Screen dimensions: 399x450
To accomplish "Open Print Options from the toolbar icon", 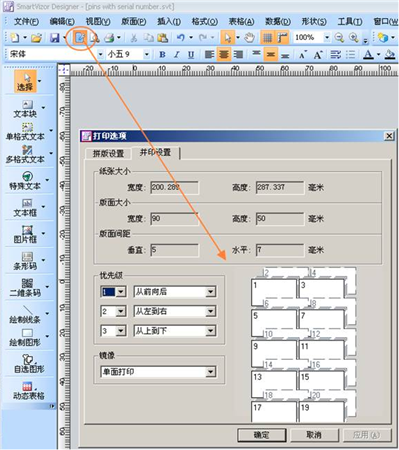I will (80, 38).
